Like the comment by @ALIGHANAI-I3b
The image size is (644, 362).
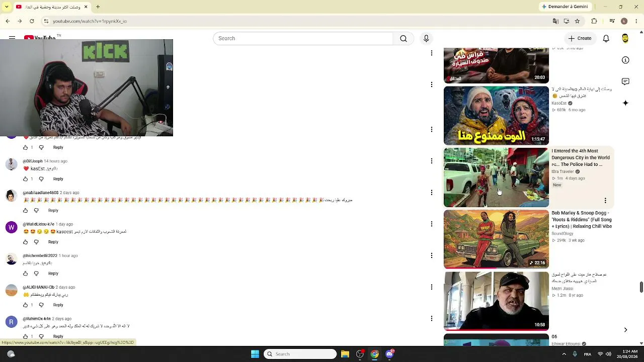click(x=25, y=305)
